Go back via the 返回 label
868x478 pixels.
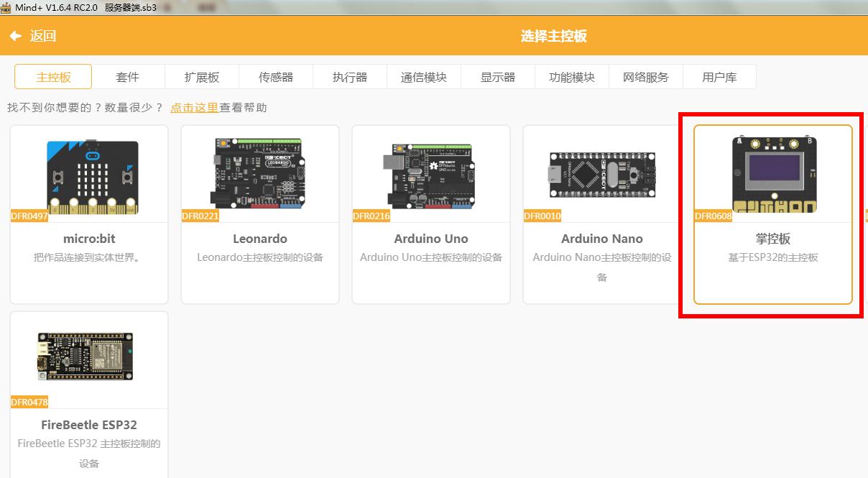point(43,36)
